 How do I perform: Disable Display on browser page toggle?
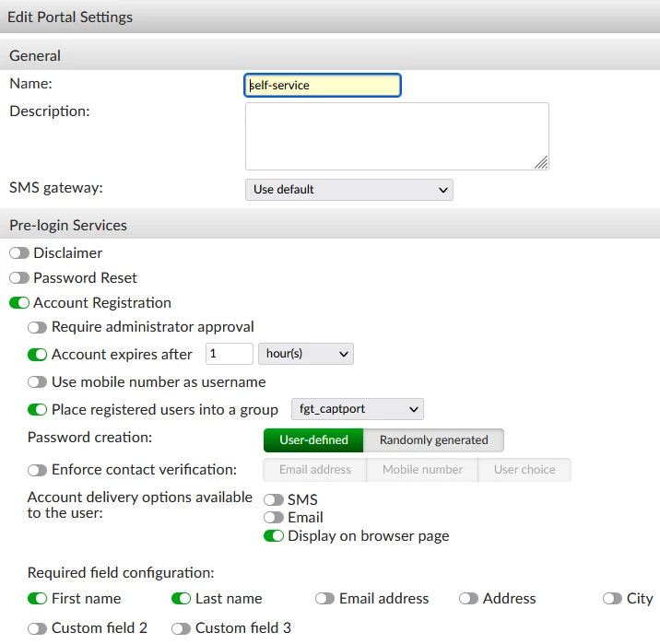pos(274,536)
